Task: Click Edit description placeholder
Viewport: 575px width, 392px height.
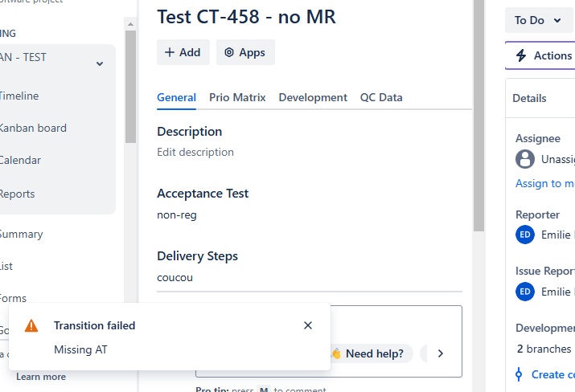Action: click(x=195, y=152)
